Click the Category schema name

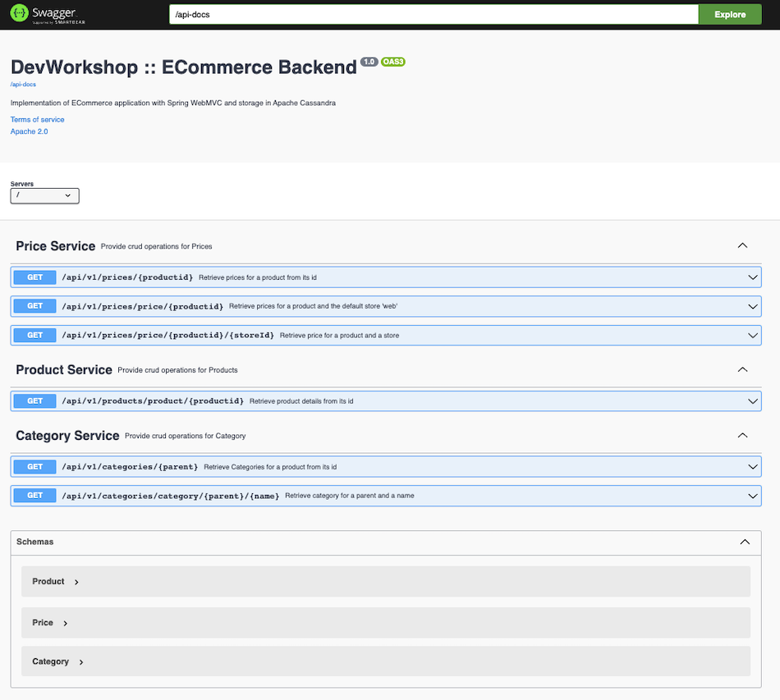(50, 661)
